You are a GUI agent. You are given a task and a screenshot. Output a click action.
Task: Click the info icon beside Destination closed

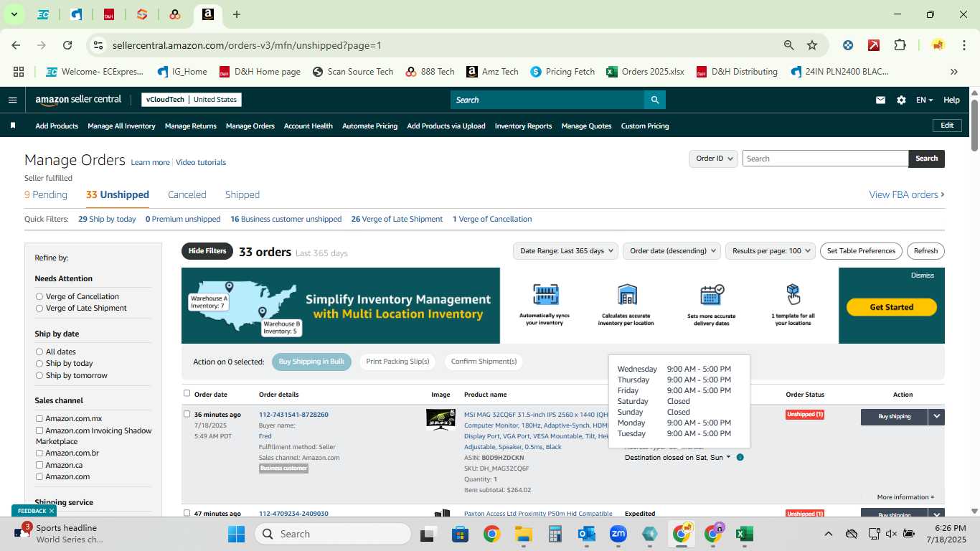click(740, 457)
